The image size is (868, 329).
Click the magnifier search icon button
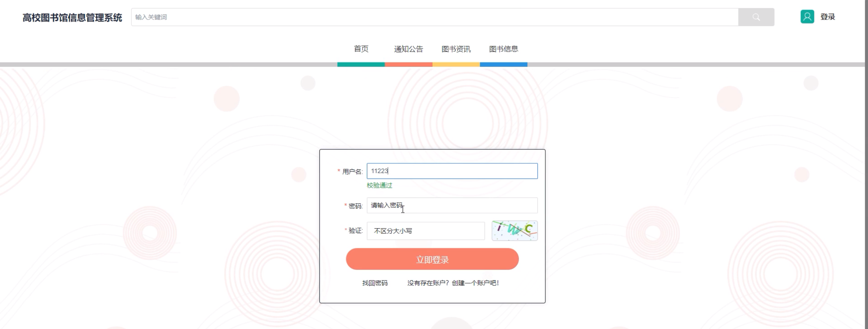point(756,17)
